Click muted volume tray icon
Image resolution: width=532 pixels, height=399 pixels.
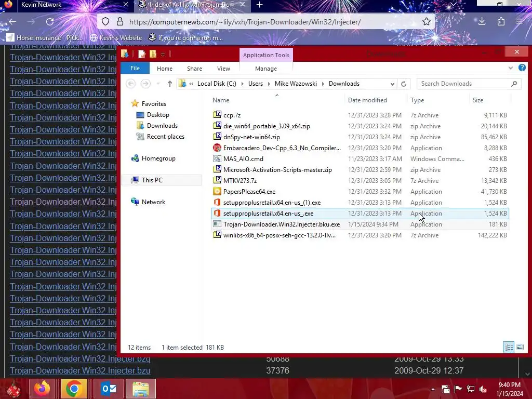point(483,389)
